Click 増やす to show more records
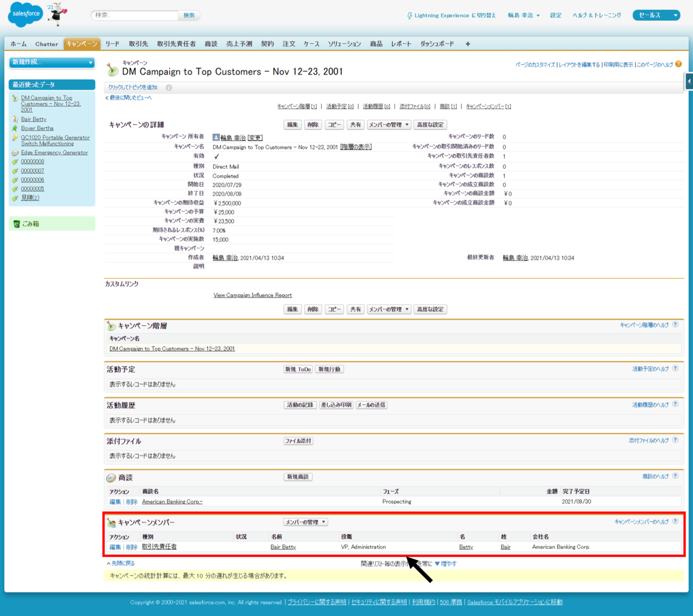 click(445, 563)
